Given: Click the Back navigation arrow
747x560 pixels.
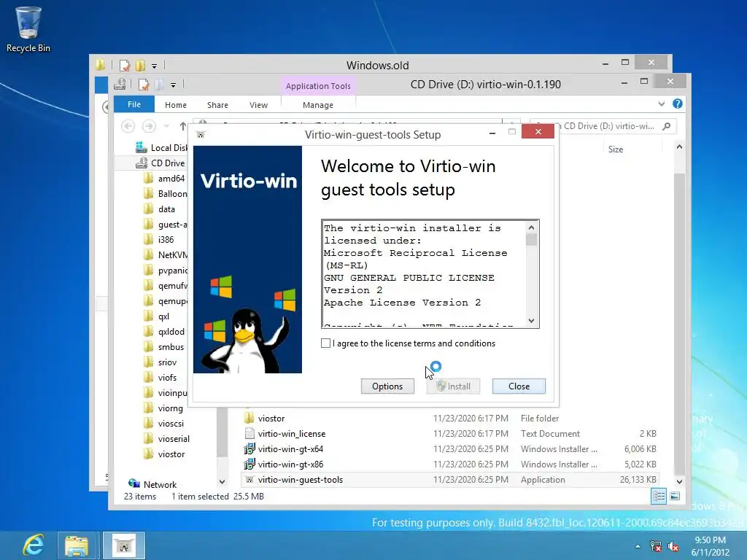Looking at the screenshot, I should coord(128,126).
